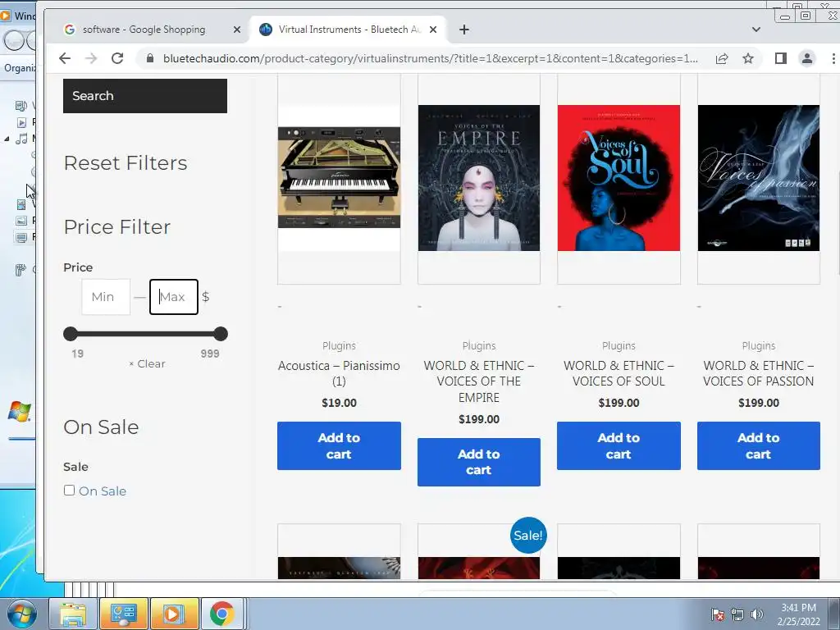The height and width of the screenshot is (630, 840).
Task: Click the network tray icon
Action: pyautogui.click(x=737, y=614)
